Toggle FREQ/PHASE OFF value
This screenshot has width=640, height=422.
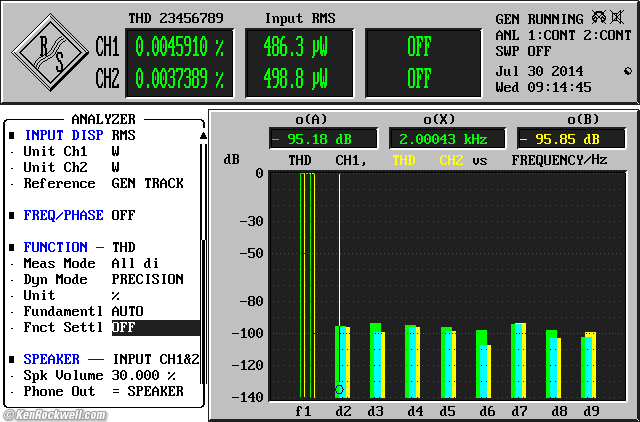124,215
